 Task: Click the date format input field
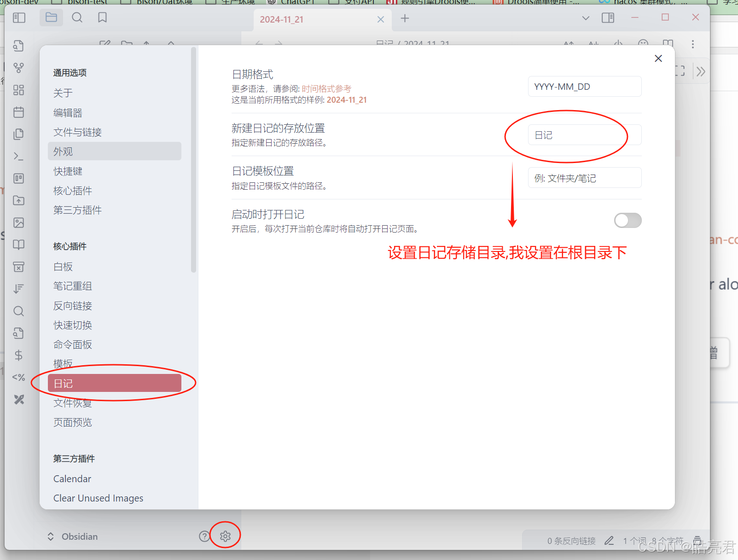[585, 87]
